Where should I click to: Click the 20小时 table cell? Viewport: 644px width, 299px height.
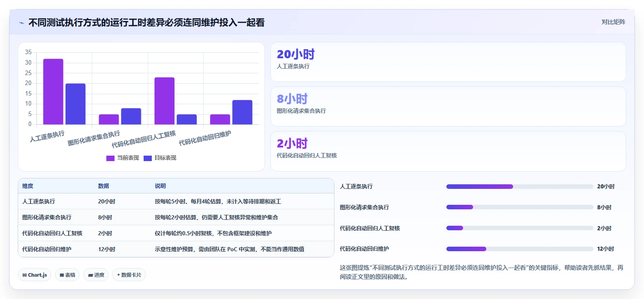pyautogui.click(x=107, y=201)
